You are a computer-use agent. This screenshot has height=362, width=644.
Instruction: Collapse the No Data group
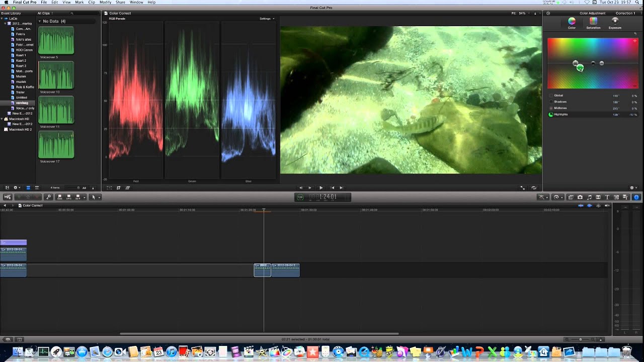(x=40, y=22)
